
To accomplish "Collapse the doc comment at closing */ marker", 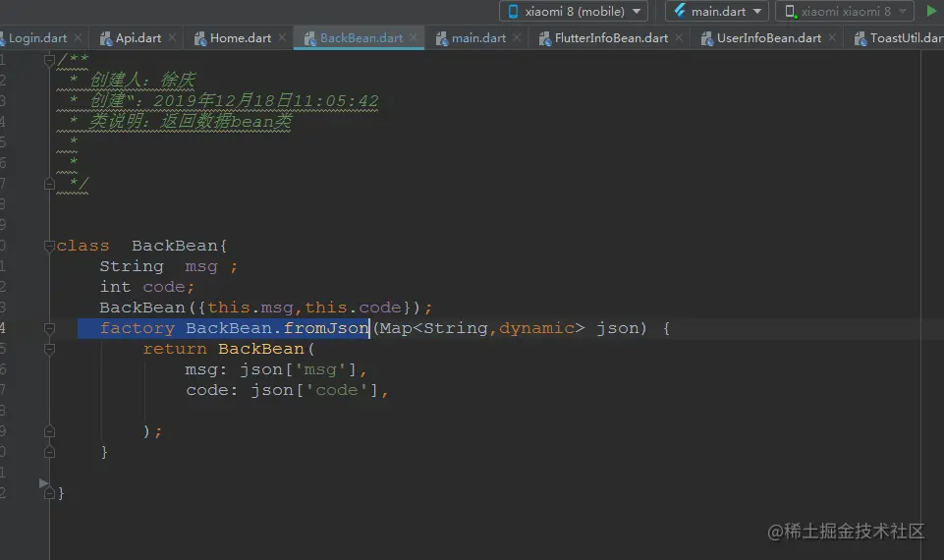I will tap(49, 183).
